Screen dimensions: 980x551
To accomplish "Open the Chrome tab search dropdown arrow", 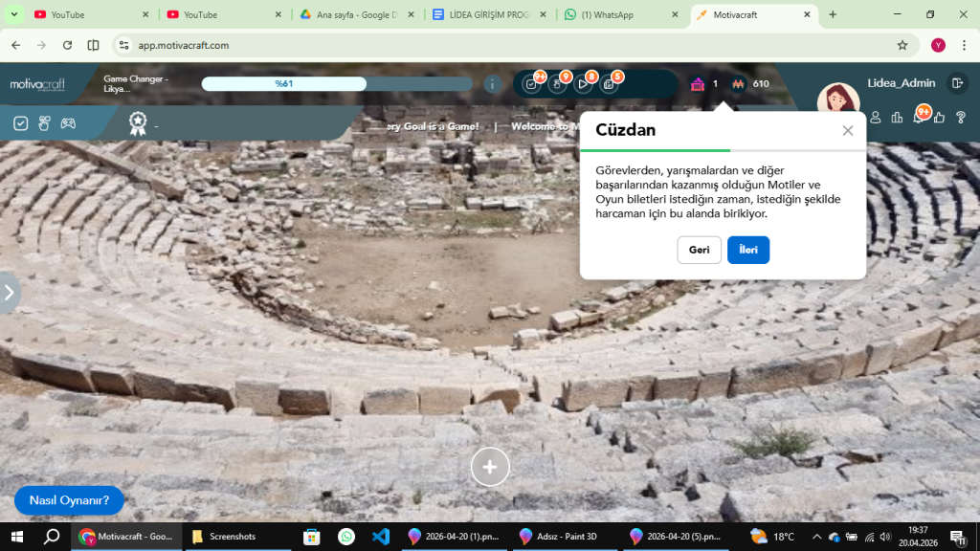I will [13, 14].
